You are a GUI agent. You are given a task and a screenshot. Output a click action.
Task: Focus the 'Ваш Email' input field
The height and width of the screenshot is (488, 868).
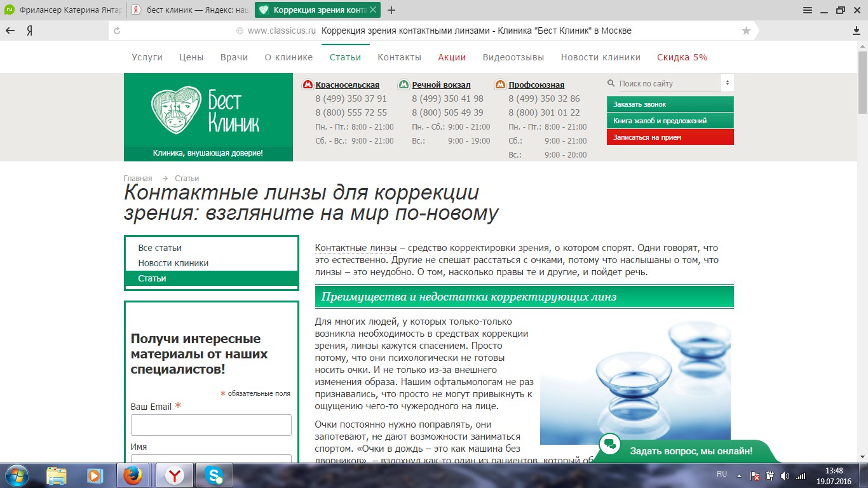(211, 425)
